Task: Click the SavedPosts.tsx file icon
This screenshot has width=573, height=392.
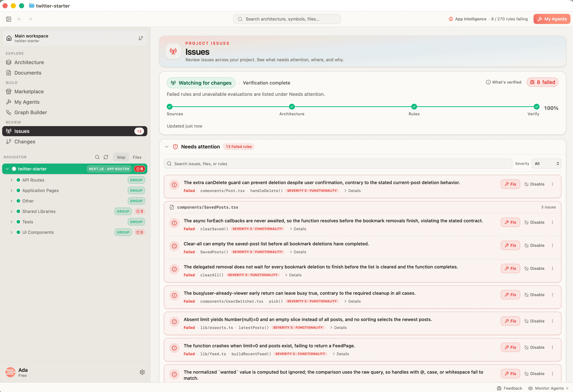Action: pos(172,207)
